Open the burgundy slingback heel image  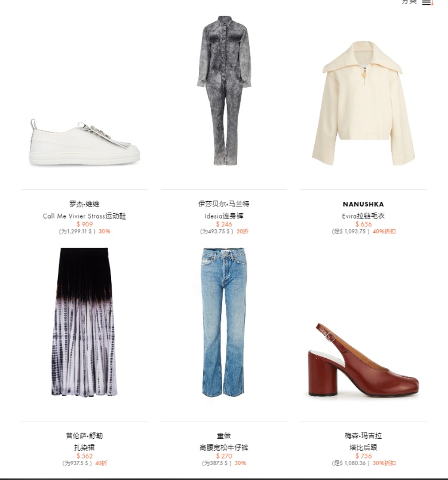pos(363,361)
